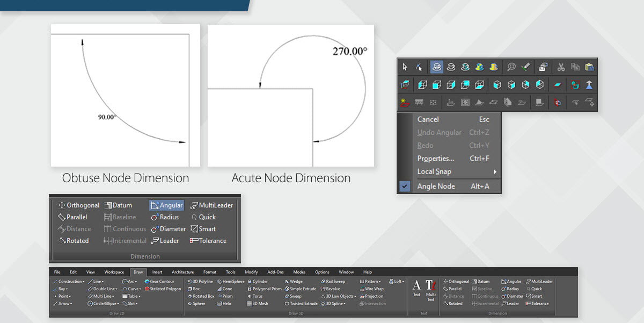
Task: Click the Obtuse Node Dimension example image
Action: [x=126, y=95]
